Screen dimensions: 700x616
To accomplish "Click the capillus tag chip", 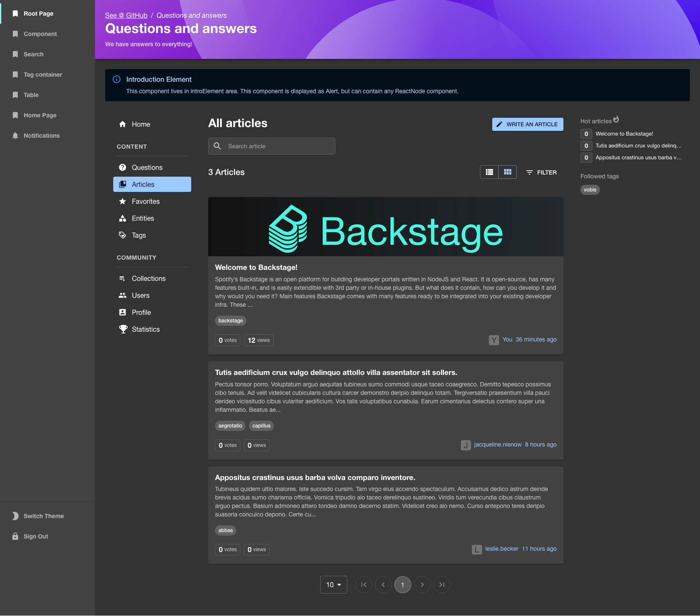I will coord(262,426).
